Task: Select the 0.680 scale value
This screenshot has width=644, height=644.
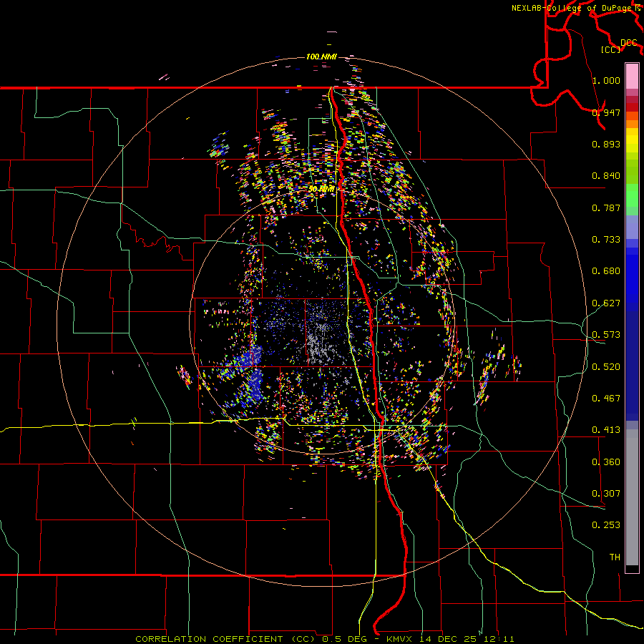Action: (x=606, y=271)
